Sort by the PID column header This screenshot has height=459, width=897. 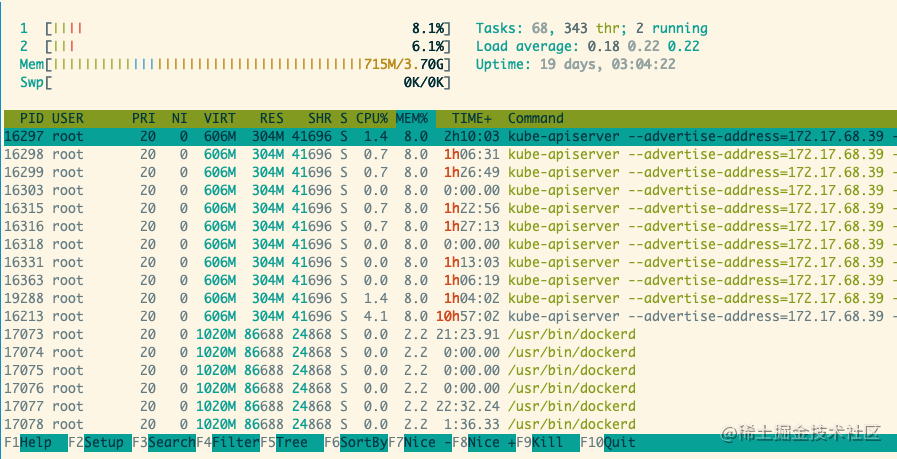[x=32, y=119]
